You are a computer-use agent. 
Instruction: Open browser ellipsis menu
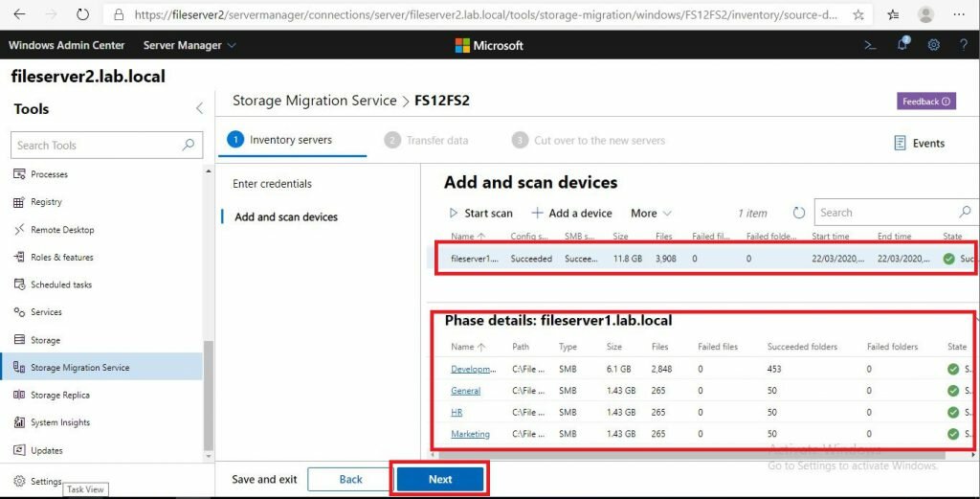tap(959, 14)
